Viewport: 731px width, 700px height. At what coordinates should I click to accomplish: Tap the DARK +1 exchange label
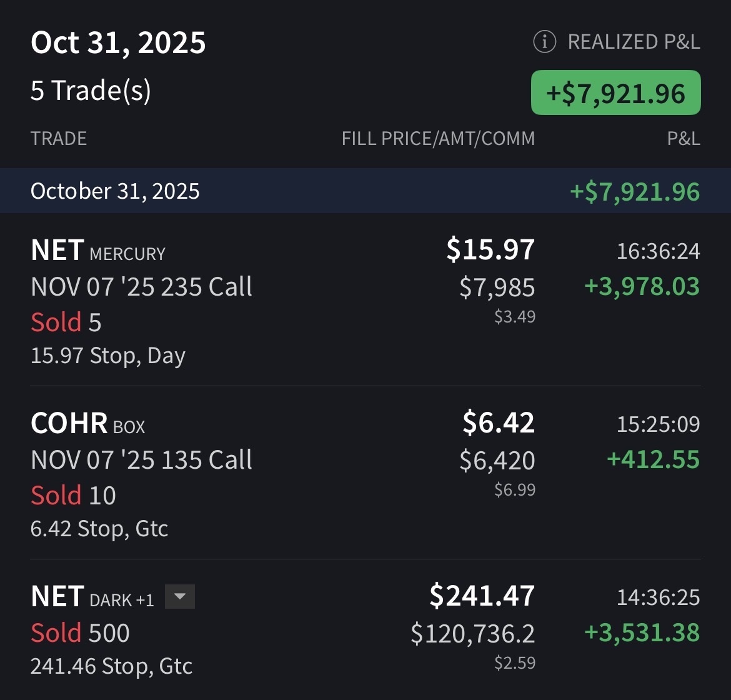tap(122, 600)
